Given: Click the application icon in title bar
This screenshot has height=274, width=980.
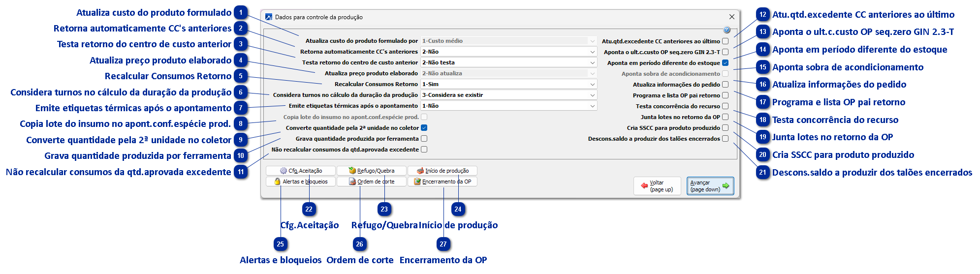Looking at the screenshot, I should 269,17.
